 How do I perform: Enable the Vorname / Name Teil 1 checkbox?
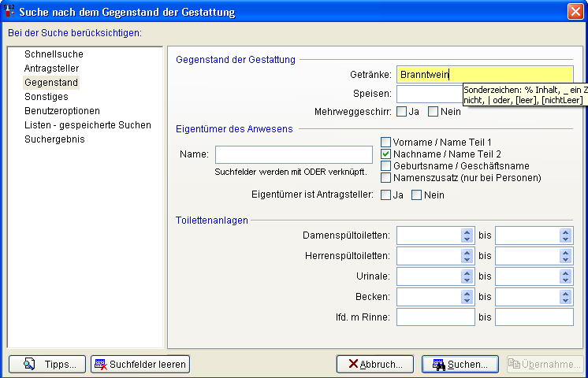386,143
